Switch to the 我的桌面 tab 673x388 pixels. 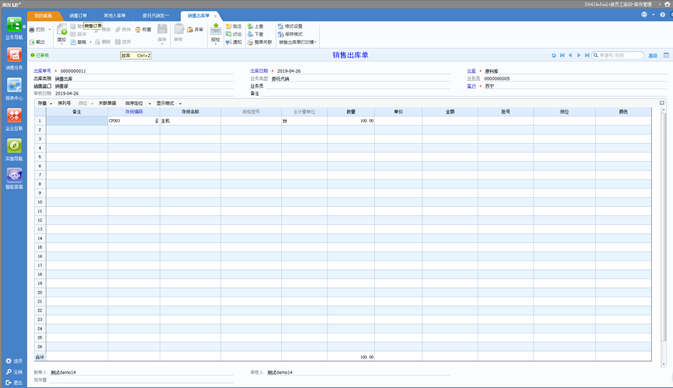[43, 16]
